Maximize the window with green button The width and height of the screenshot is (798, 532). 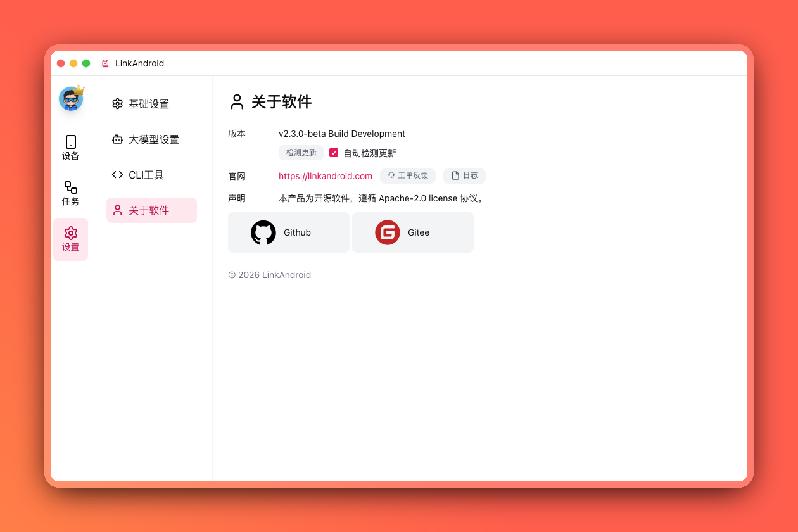click(x=86, y=63)
